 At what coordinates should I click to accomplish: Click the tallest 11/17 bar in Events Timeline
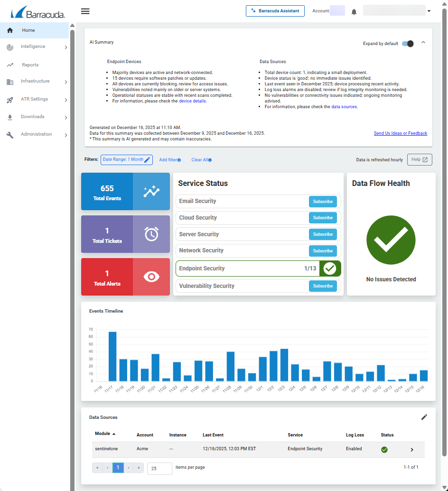112,356
